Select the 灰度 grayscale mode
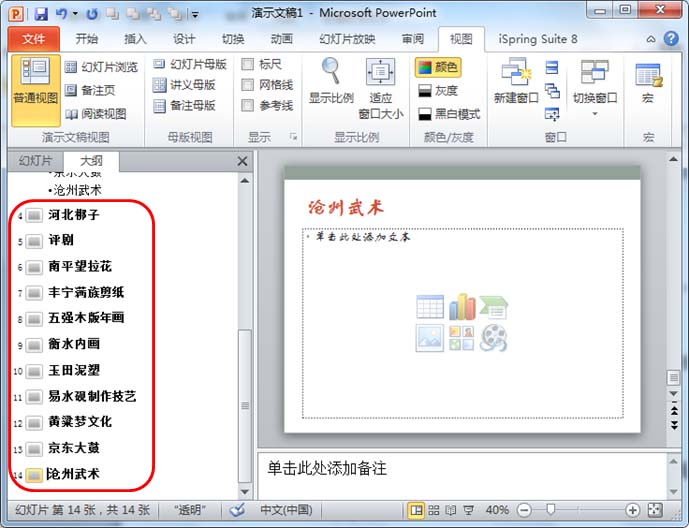The width and height of the screenshot is (689, 528). tap(437, 91)
